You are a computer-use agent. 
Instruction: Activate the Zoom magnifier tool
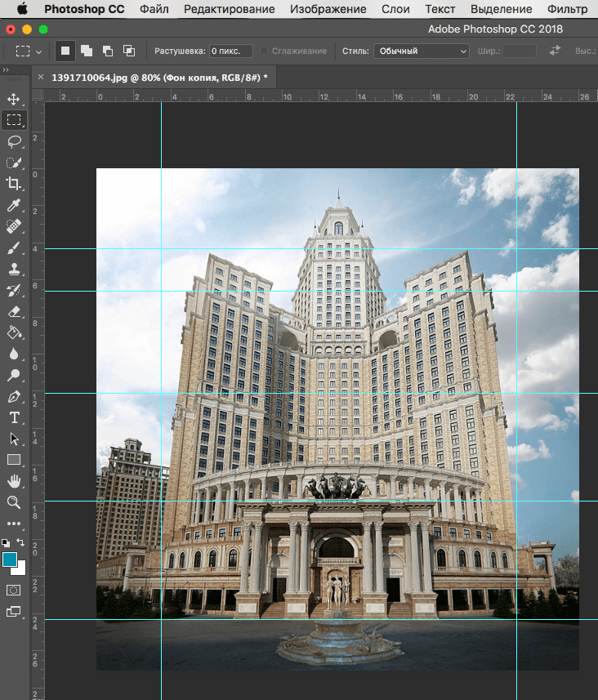point(14,502)
